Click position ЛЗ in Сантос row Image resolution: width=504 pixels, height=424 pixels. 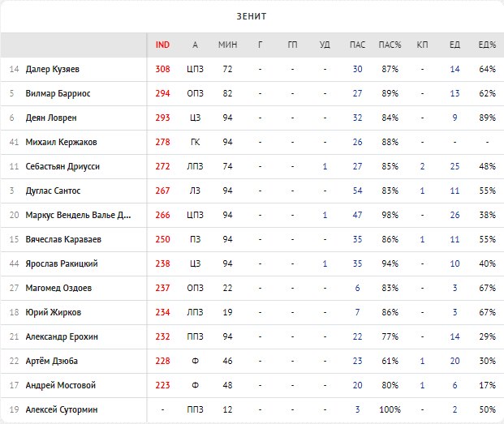coord(195,191)
